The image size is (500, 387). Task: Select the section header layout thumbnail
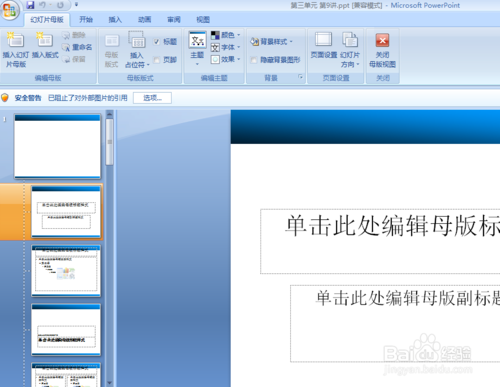(66, 329)
